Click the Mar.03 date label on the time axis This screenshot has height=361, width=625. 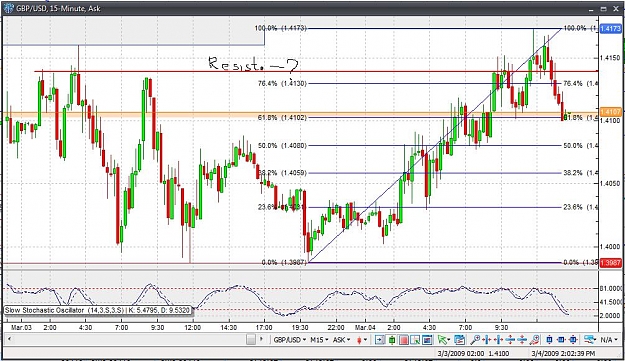(x=21, y=328)
